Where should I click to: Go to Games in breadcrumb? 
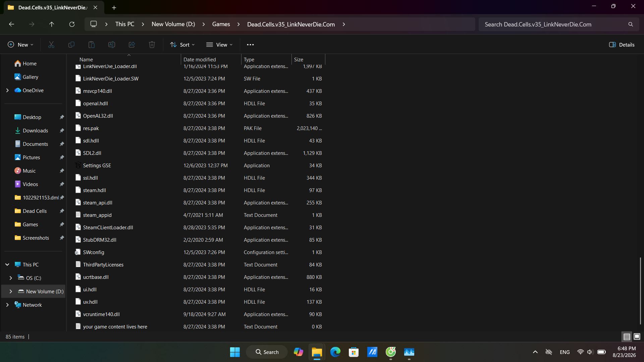click(x=221, y=24)
